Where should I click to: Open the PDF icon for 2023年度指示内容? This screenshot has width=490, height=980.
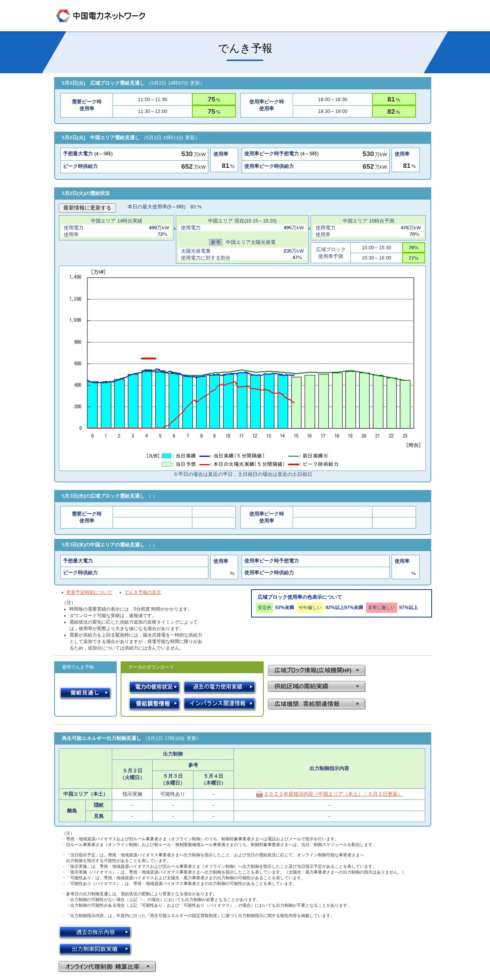point(260,794)
